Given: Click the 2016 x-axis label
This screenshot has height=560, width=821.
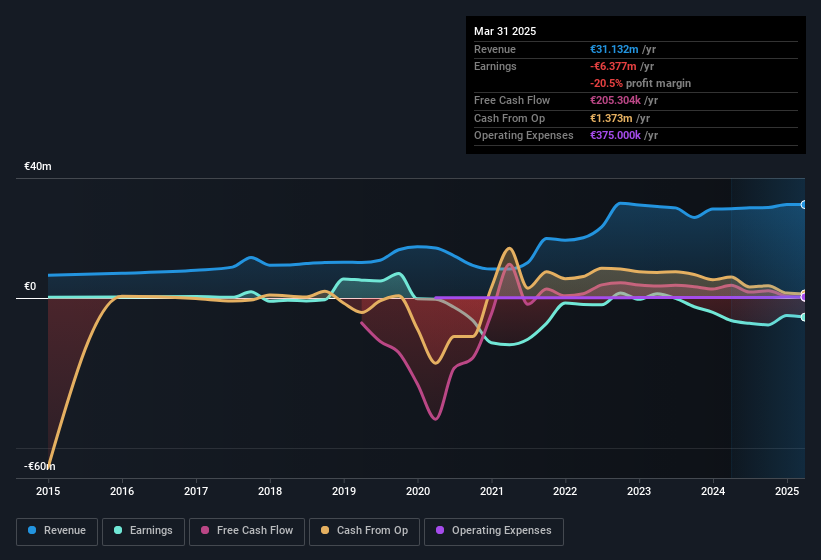Looking at the screenshot, I should click(122, 491).
